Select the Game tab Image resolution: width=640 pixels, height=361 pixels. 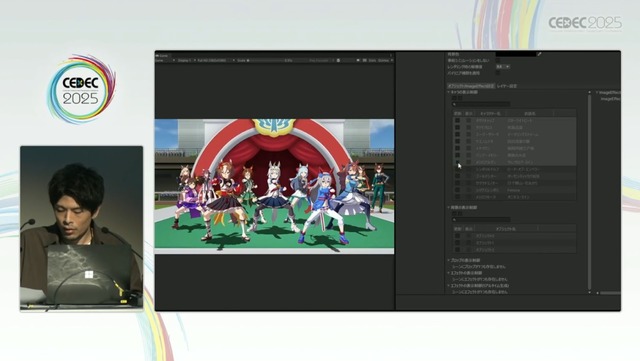tap(162, 55)
